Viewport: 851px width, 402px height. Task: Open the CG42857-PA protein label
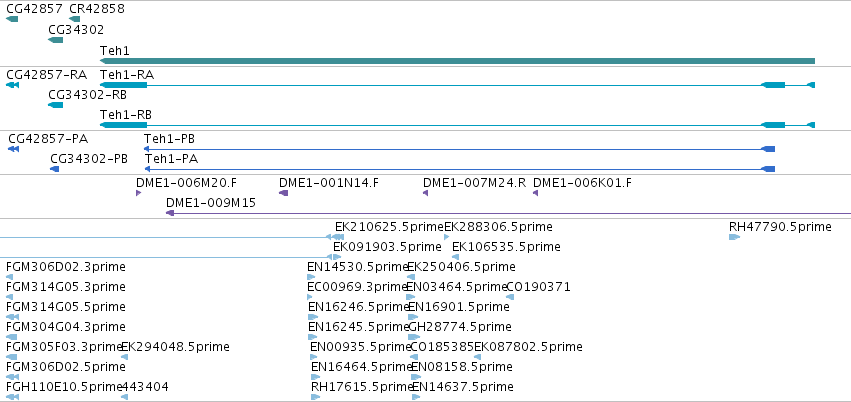(x=48, y=139)
